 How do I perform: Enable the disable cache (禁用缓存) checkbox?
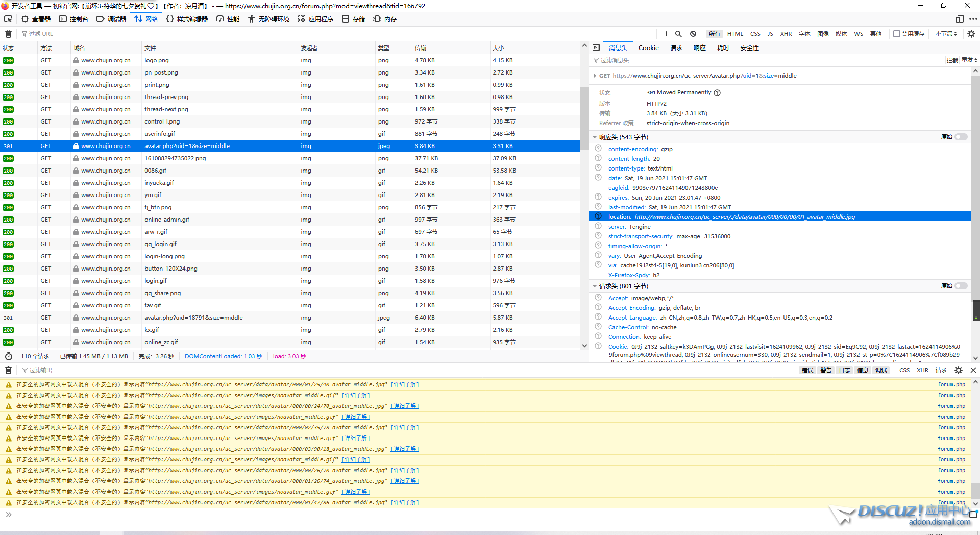click(x=896, y=34)
